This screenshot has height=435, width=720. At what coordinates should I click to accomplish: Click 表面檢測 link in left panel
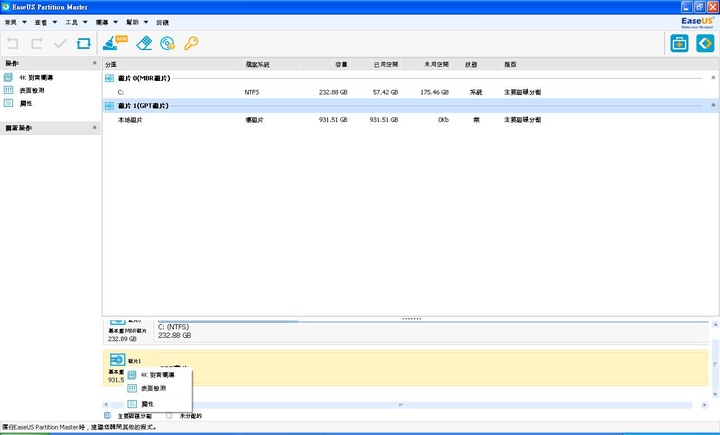pos(32,90)
